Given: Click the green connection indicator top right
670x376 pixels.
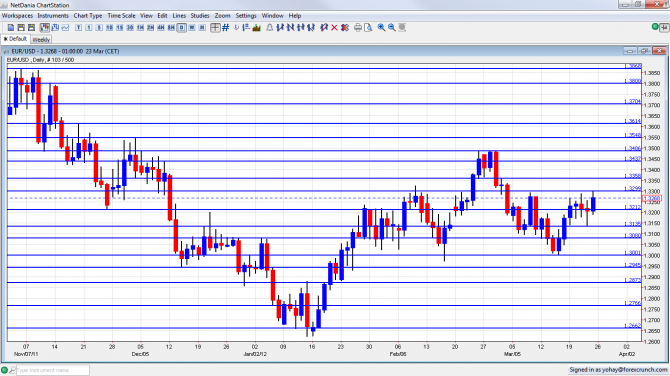Looking at the screenshot, I should [x=655, y=27].
